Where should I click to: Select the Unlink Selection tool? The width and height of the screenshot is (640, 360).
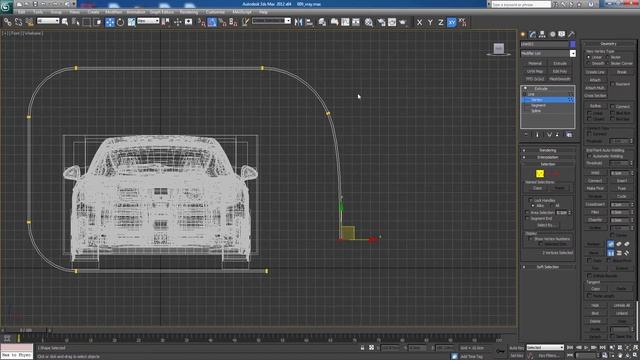pos(18,22)
